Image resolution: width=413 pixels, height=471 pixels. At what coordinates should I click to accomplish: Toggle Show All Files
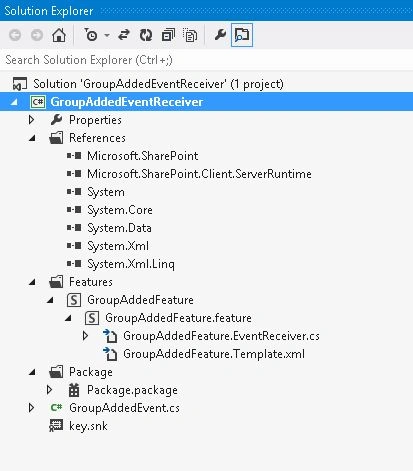tap(190, 35)
